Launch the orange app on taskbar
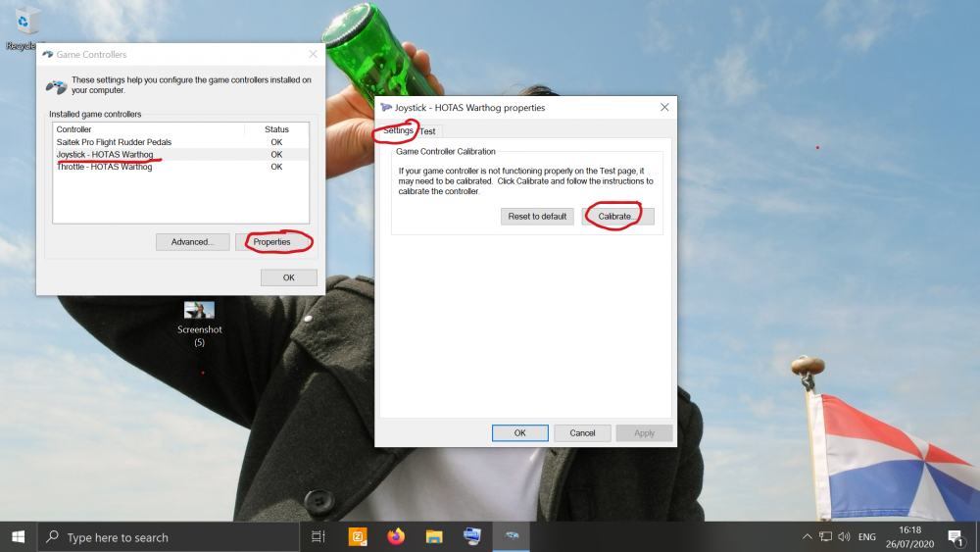 (358, 537)
